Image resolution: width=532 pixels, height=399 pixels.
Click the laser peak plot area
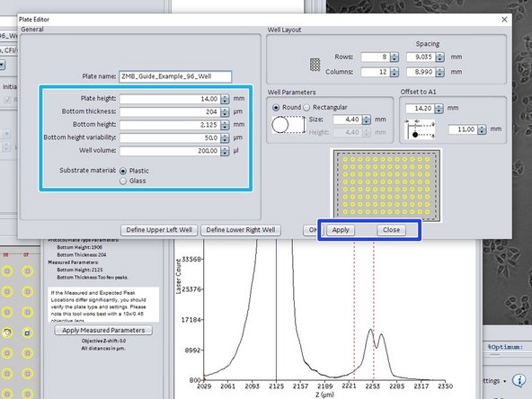coord(324,309)
